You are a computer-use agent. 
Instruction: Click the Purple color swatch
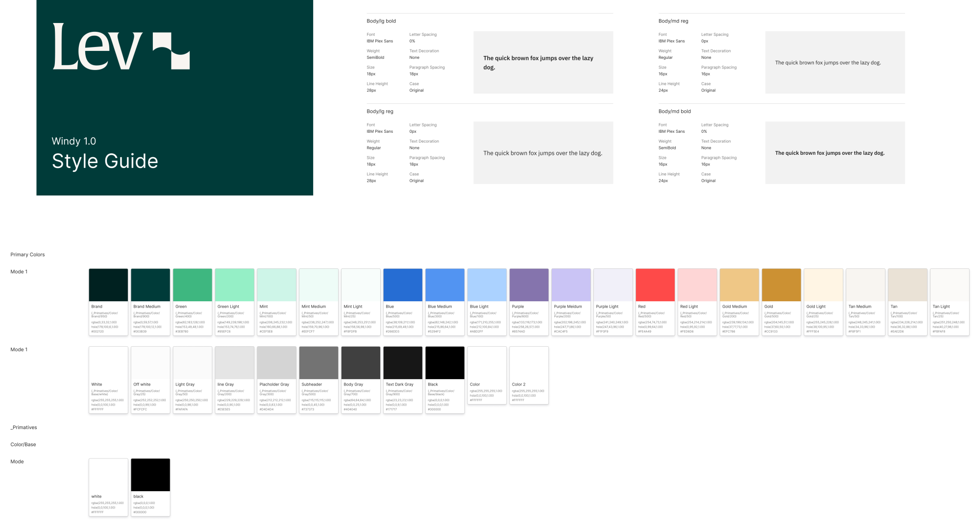point(529,285)
